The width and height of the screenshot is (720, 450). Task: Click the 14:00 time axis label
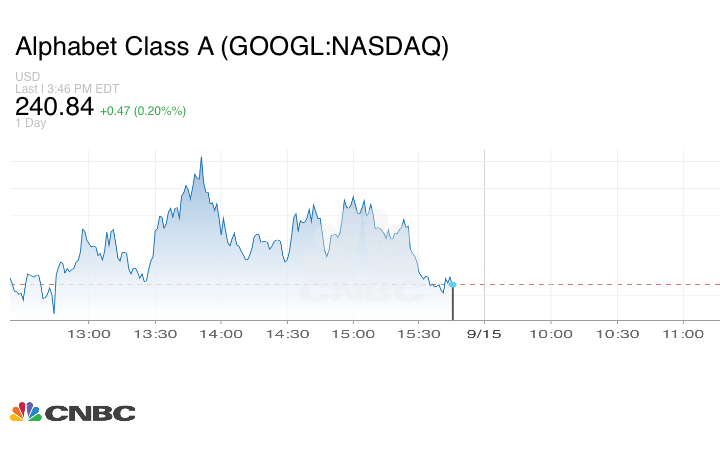221,333
